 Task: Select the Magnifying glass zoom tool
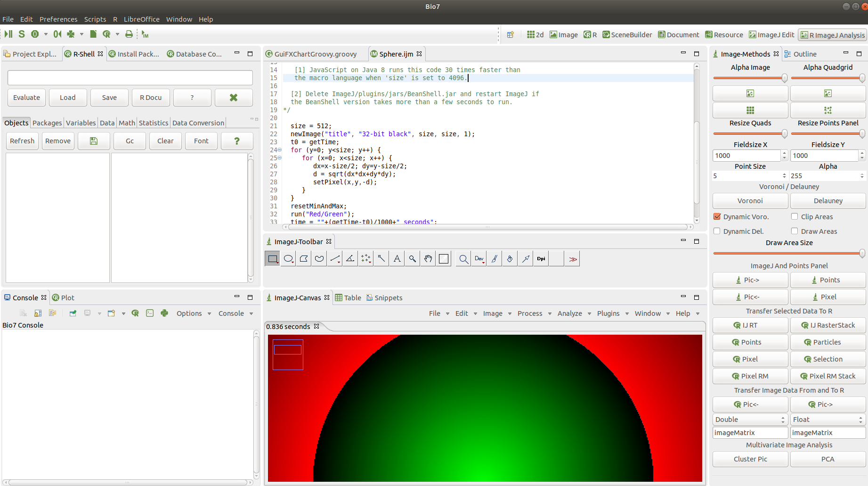(x=413, y=258)
